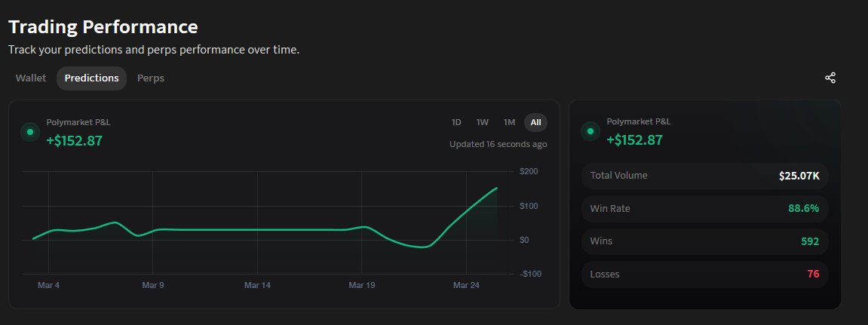Click the 592 wins value
Viewport: 868px width, 325px height.
coord(810,241)
